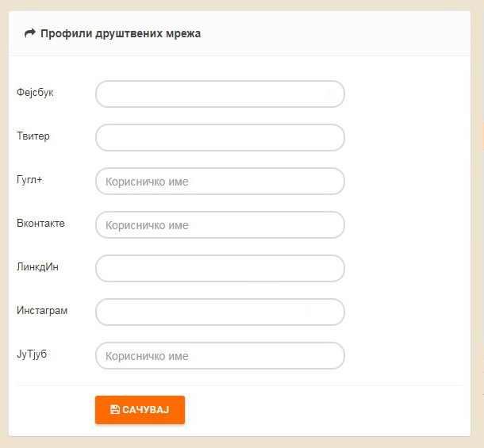This screenshot has width=484, height=448.
Task: Click the ЛинкдИн label
Action: pos(37,266)
